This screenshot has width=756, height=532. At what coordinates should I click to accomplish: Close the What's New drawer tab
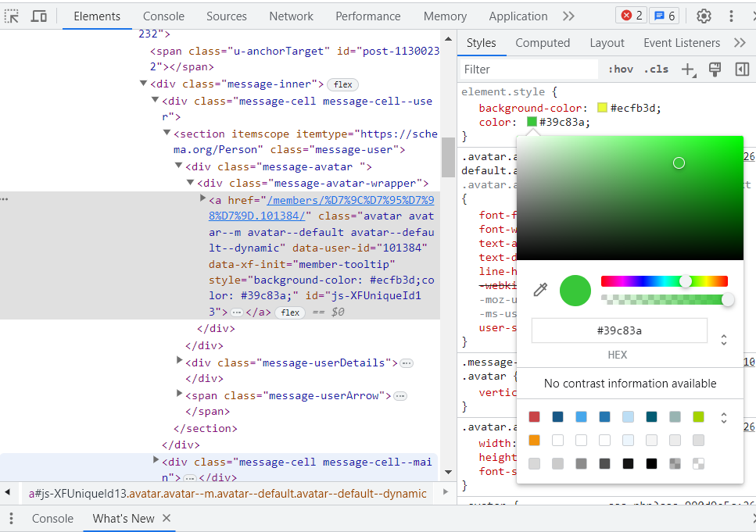point(166,519)
